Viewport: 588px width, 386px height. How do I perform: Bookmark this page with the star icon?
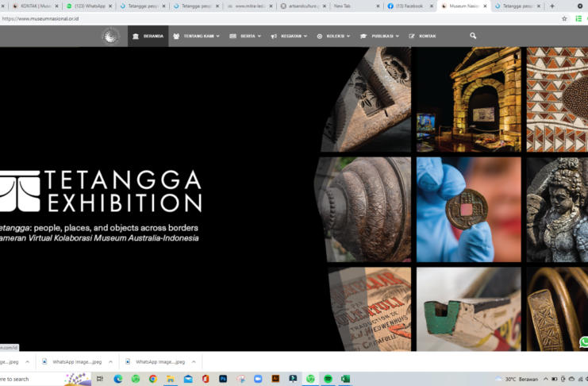(x=564, y=18)
